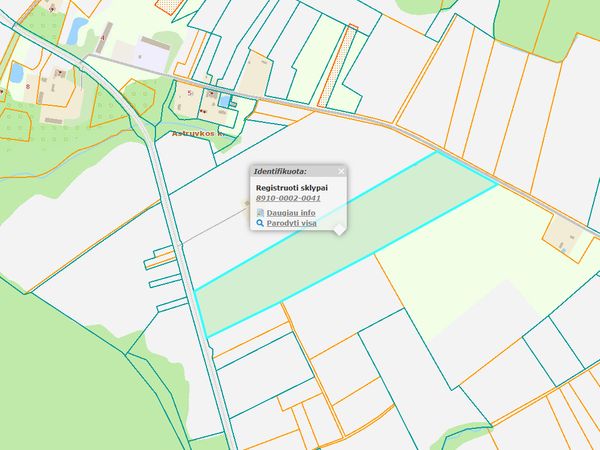The width and height of the screenshot is (600, 450).
Task: Click the number 8 map marker
Action: [x=28, y=87]
